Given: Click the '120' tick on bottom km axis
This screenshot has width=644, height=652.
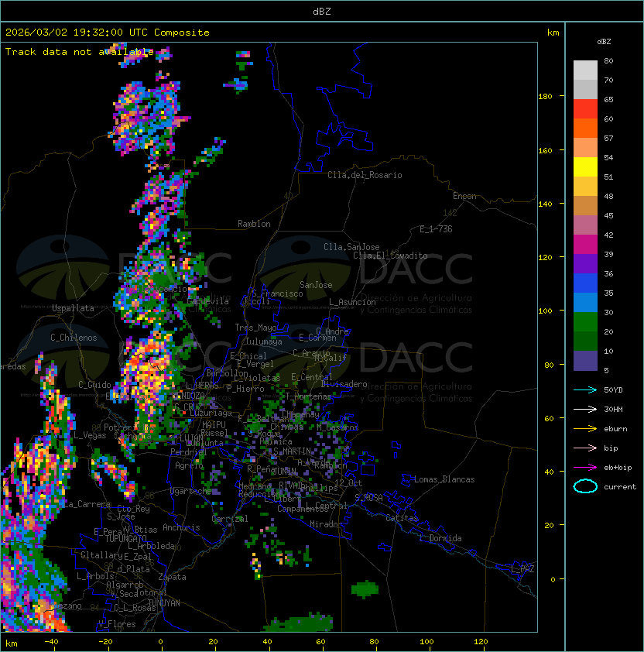Looking at the screenshot, I should click(x=481, y=642).
